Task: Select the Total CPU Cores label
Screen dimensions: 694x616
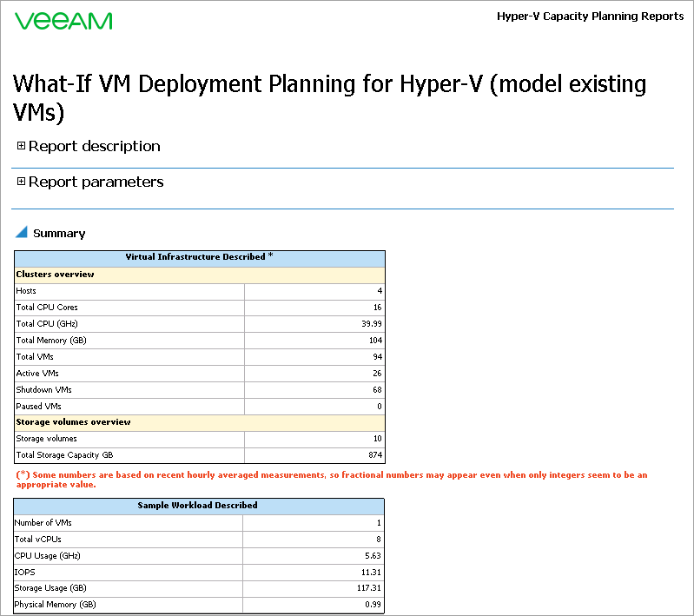Action: pyautogui.click(x=47, y=308)
